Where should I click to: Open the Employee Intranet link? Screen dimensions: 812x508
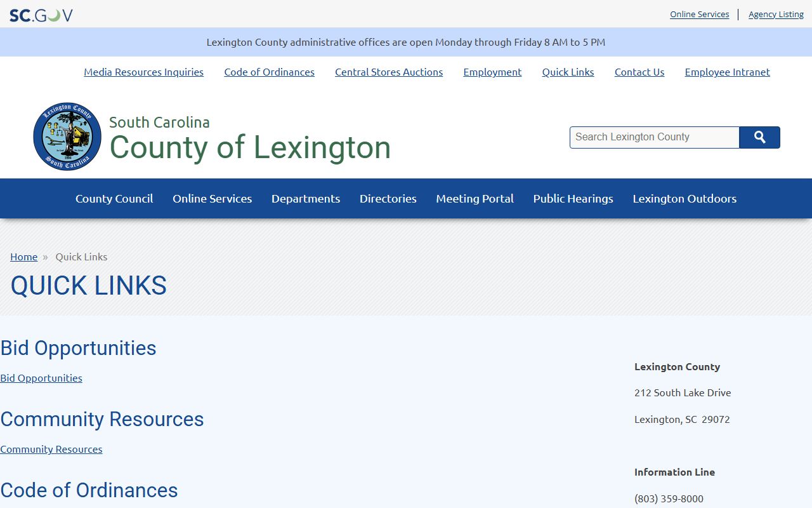[x=727, y=72]
